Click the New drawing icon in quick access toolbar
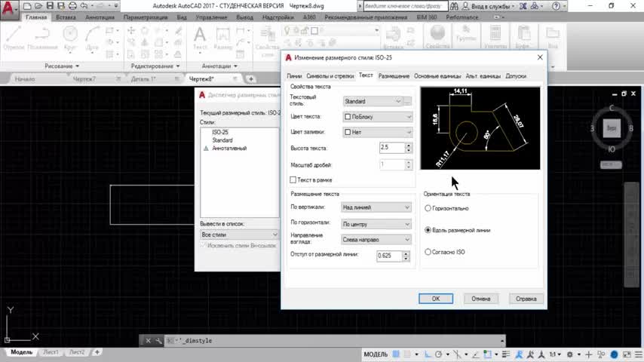 tap(27, 6)
